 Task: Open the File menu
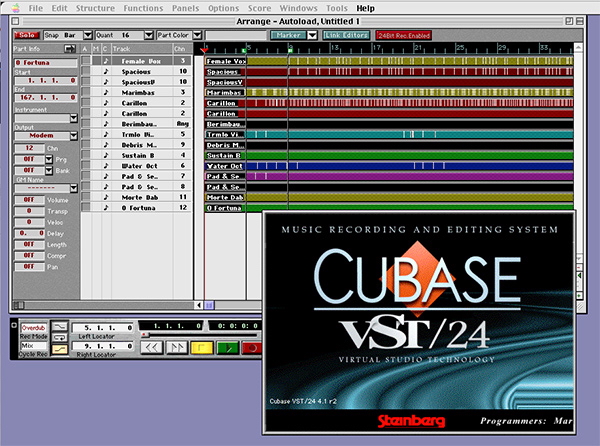click(36, 8)
